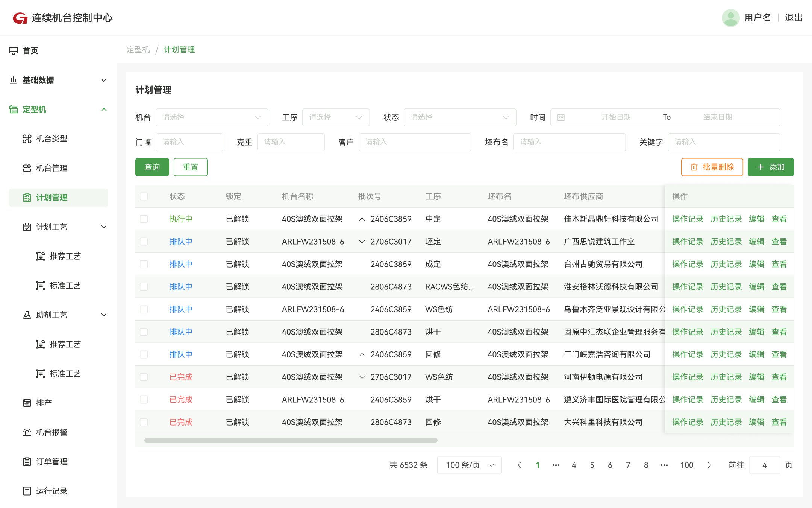812x508 pixels.
Task: Collapse batch 2406C3859 arrow in 执行中 row
Action: [x=362, y=219]
